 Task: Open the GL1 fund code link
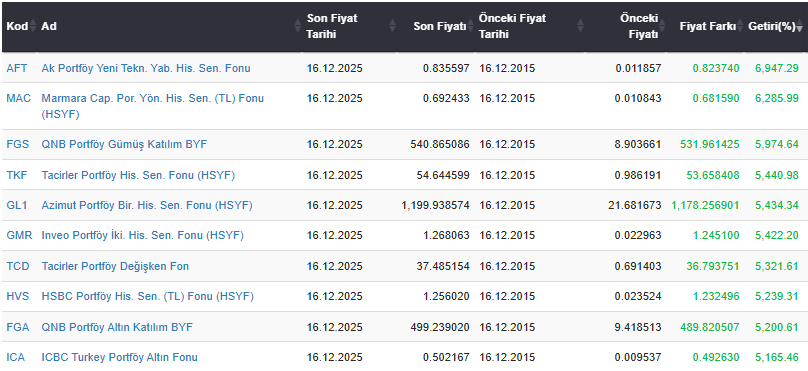[16, 205]
